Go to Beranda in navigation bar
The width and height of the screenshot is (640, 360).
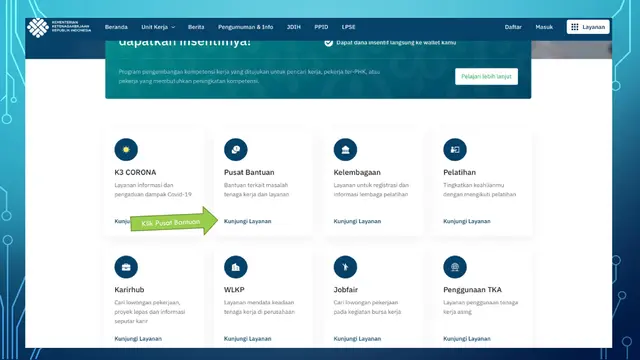coord(116,27)
